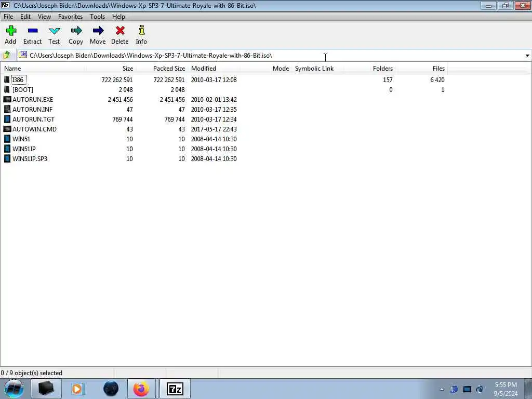The image size is (532, 399).
Task: Open the taskbar clock showing 5:55 PM
Action: 506,389
